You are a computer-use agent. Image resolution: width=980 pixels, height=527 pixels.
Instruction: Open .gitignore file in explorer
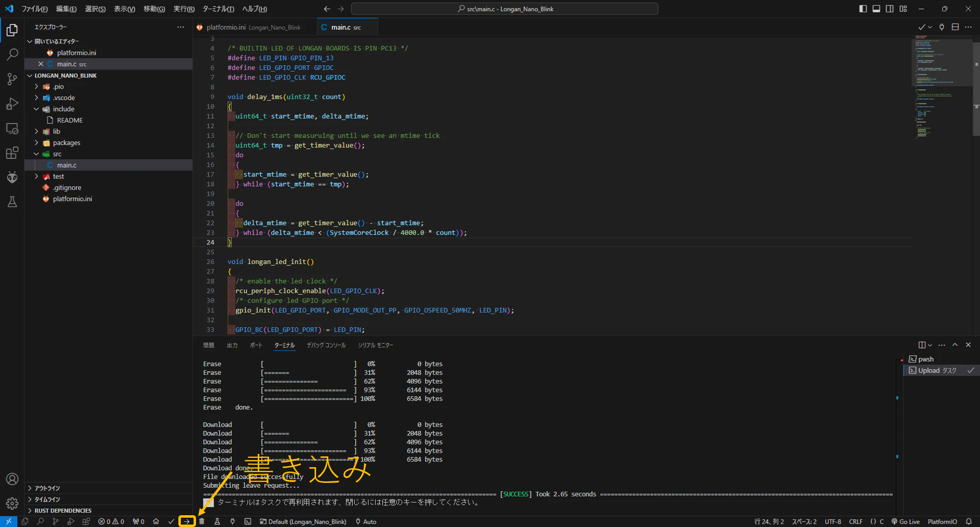pos(67,188)
